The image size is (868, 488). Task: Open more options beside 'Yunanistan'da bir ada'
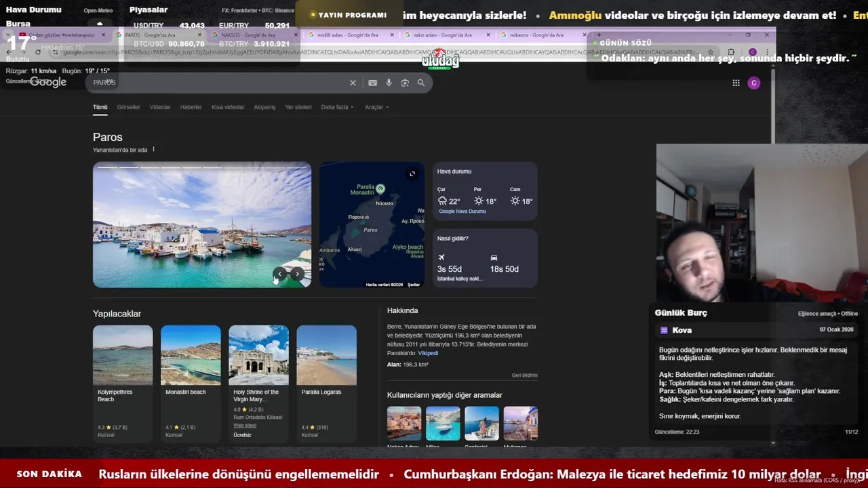click(153, 150)
